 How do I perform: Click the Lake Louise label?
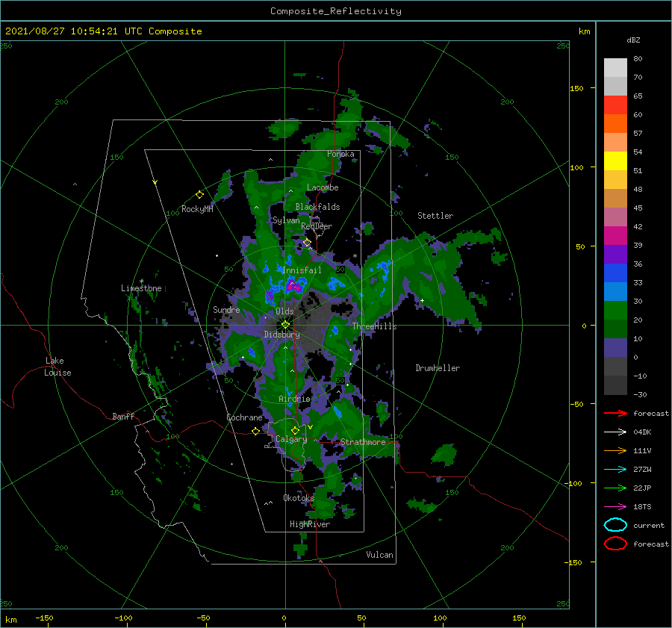57,367
